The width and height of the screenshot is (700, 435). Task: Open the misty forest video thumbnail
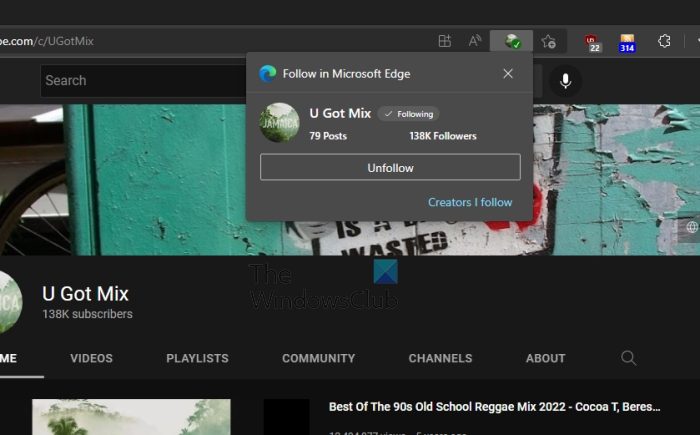[131, 417]
